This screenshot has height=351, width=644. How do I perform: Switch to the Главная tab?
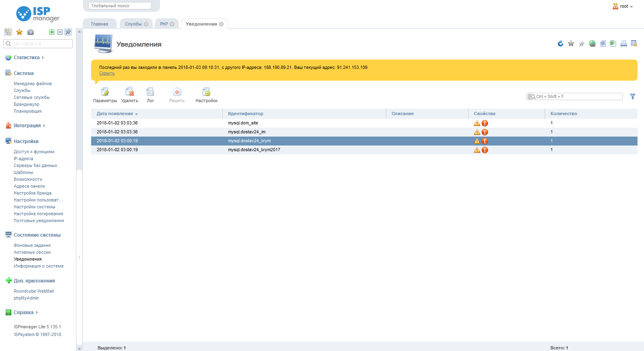100,24
